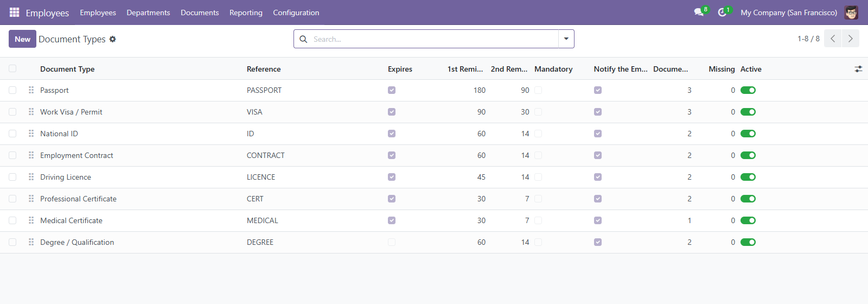The image size is (868, 304).
Task: Click the New button
Action: click(22, 39)
